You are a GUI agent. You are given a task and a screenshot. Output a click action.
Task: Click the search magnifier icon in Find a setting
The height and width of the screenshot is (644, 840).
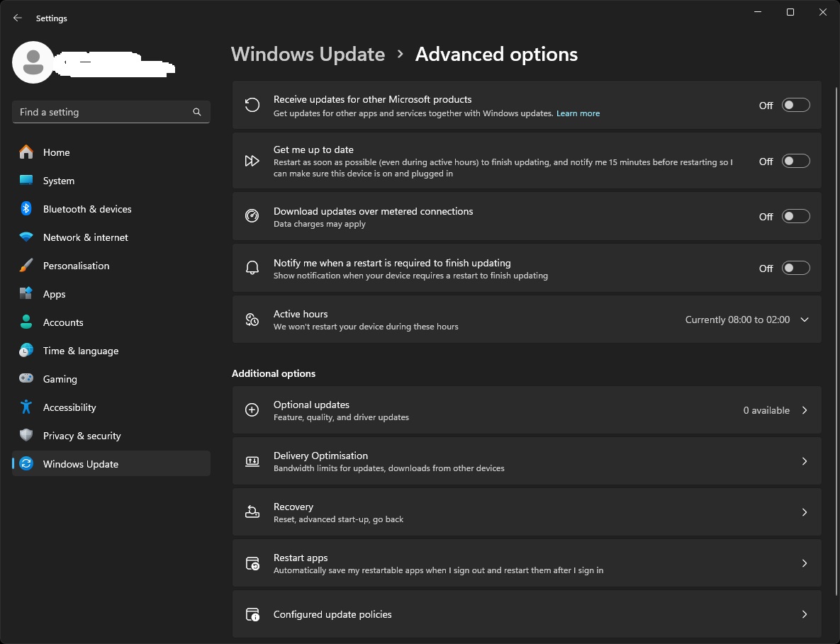pos(196,112)
